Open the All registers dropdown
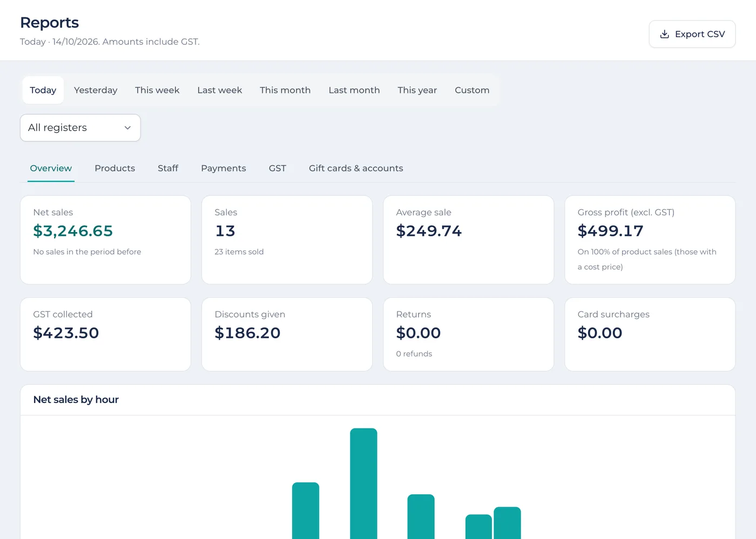The height and width of the screenshot is (539, 756). 80,128
